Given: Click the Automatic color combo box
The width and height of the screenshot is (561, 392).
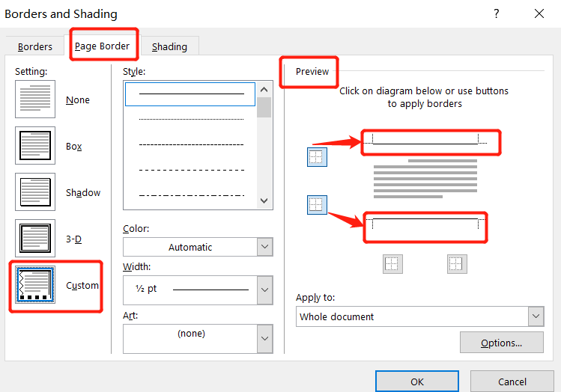Looking at the screenshot, I should (x=198, y=247).
